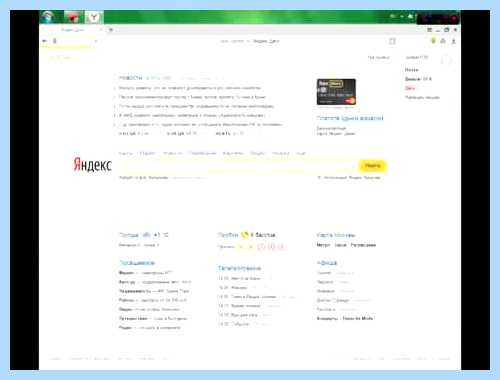Open the Метро link under map
The height and width of the screenshot is (380, 500).
tap(323, 245)
